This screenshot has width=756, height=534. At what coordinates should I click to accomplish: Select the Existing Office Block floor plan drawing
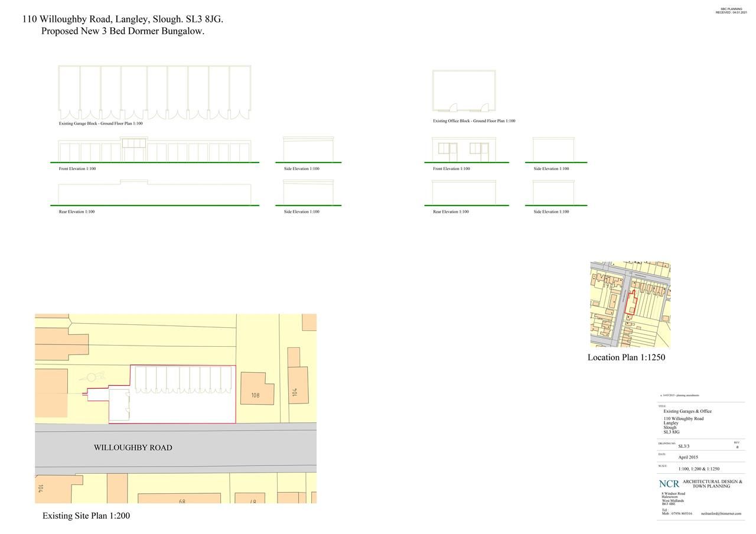point(465,90)
